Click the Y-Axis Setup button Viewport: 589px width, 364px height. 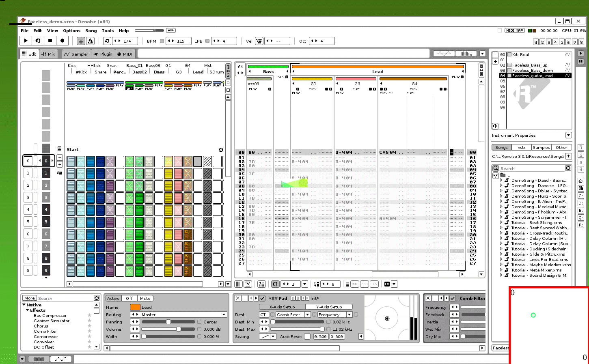tap(329, 307)
